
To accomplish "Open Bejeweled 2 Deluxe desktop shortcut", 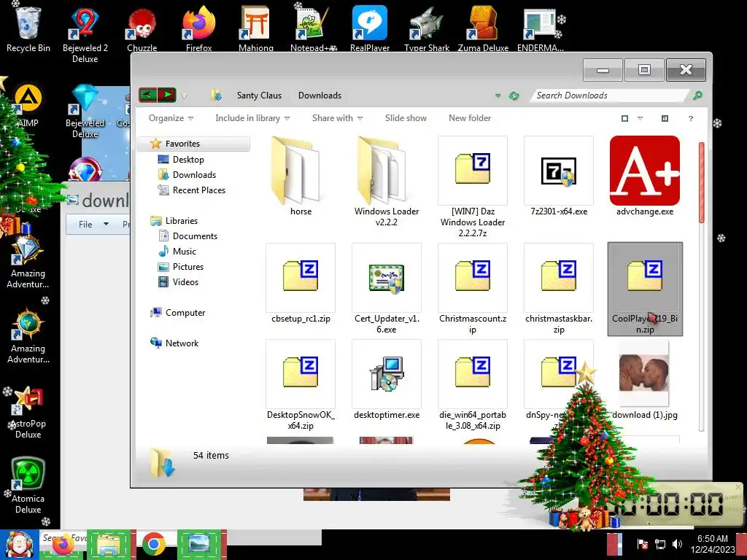I will pyautogui.click(x=85, y=34).
